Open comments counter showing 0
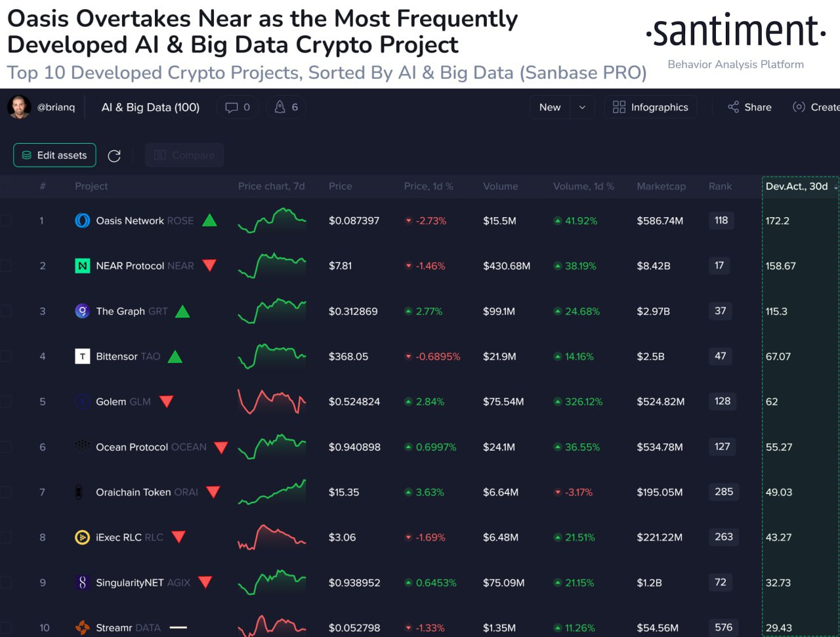The width and height of the screenshot is (840, 637). 238,107
